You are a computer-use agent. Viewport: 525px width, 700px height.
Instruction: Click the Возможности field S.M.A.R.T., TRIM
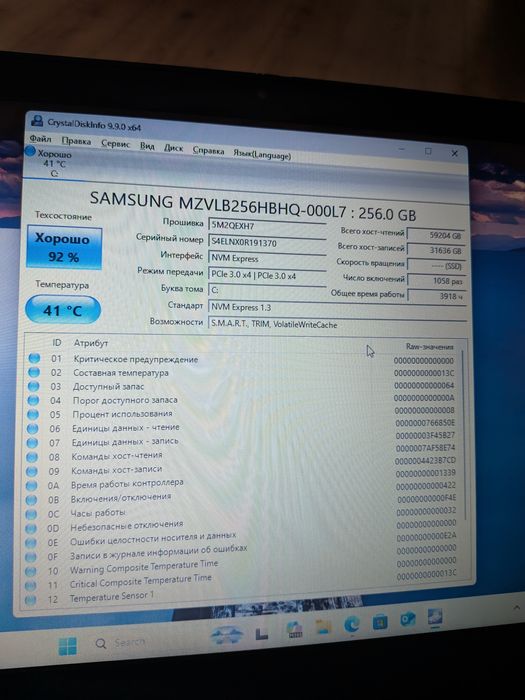tap(337, 325)
